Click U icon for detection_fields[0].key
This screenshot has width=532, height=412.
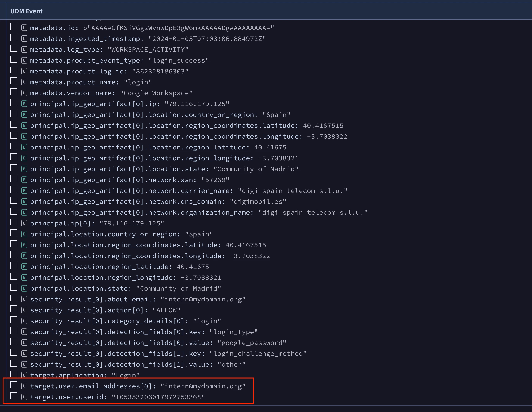coord(24,332)
